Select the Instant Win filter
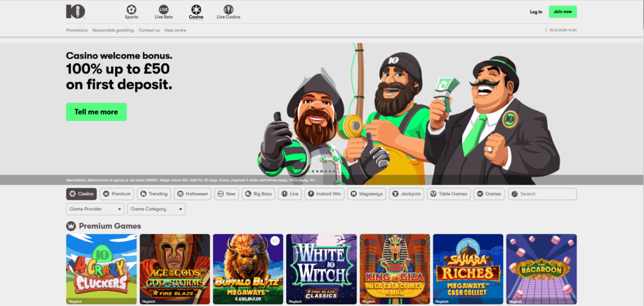The image size is (644, 306). [x=325, y=194]
